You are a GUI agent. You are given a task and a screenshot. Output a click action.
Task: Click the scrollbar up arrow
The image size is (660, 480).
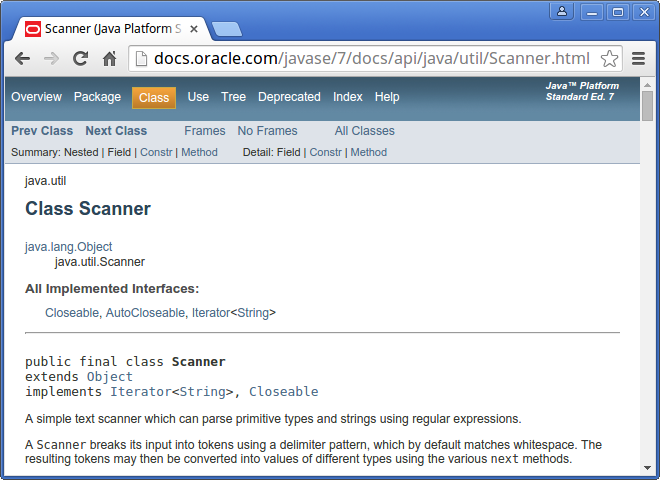click(x=647, y=85)
